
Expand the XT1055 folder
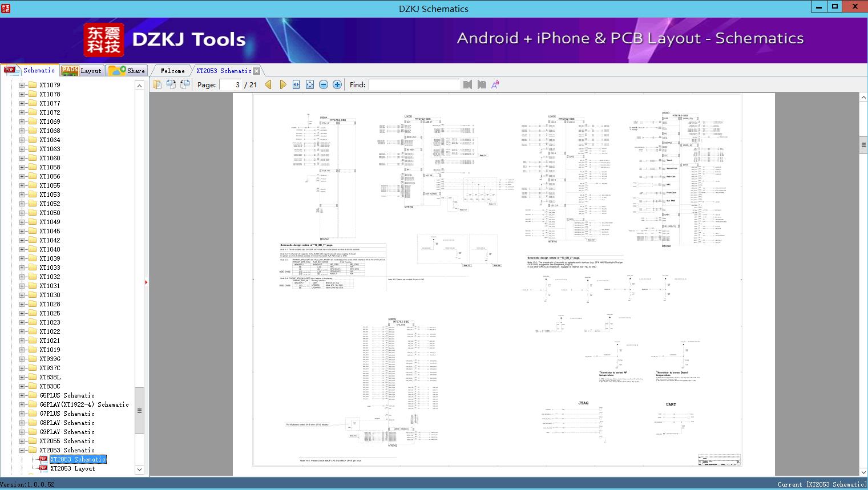click(x=22, y=185)
